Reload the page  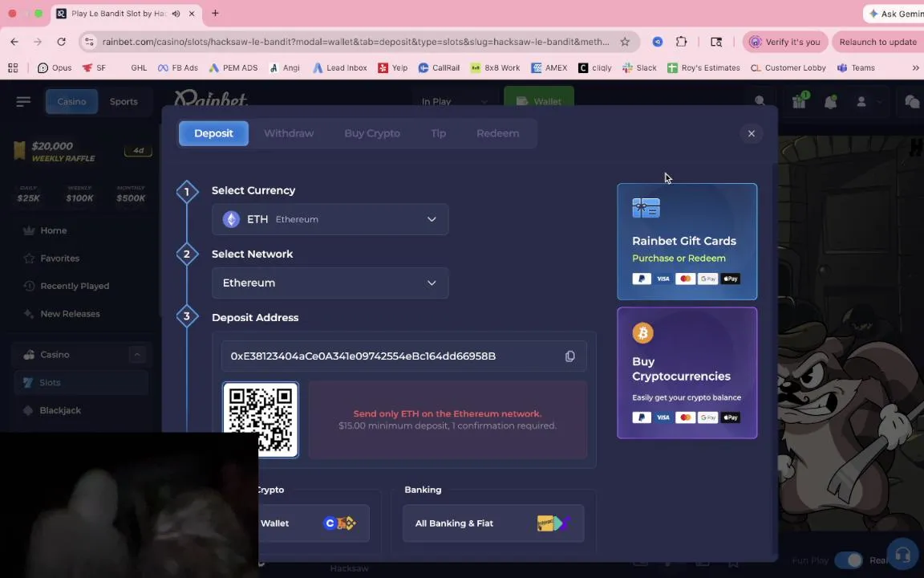point(61,42)
